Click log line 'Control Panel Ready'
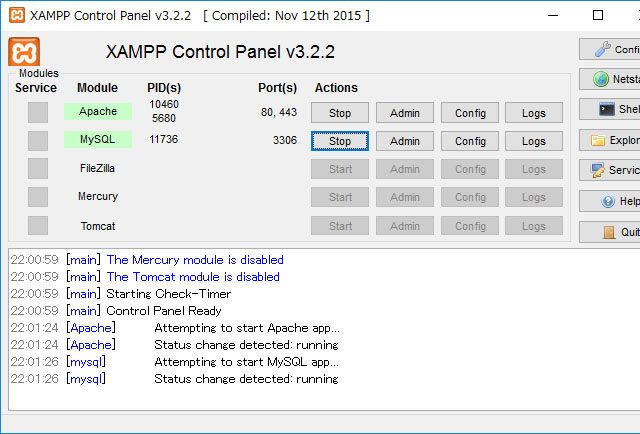 [x=164, y=311]
